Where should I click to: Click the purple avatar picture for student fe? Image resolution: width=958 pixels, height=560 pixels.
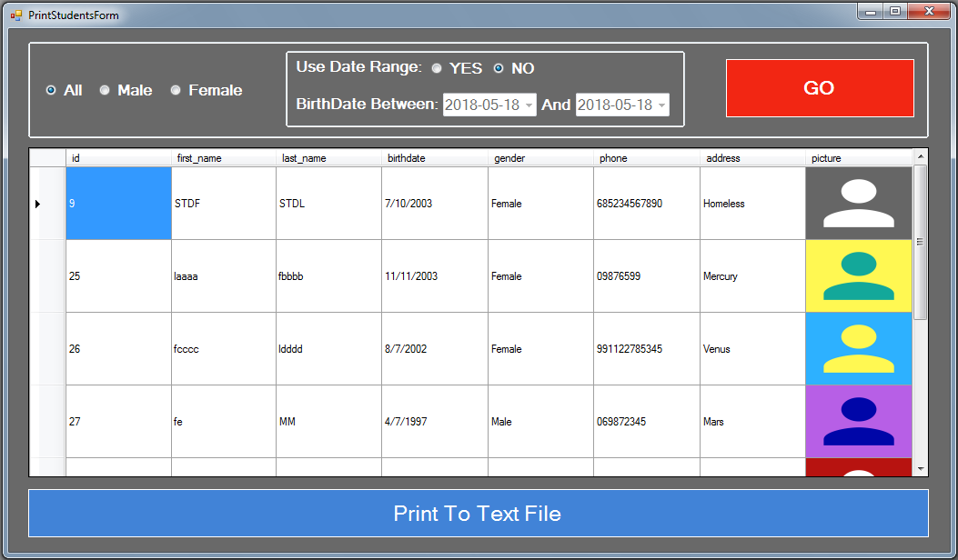(858, 421)
